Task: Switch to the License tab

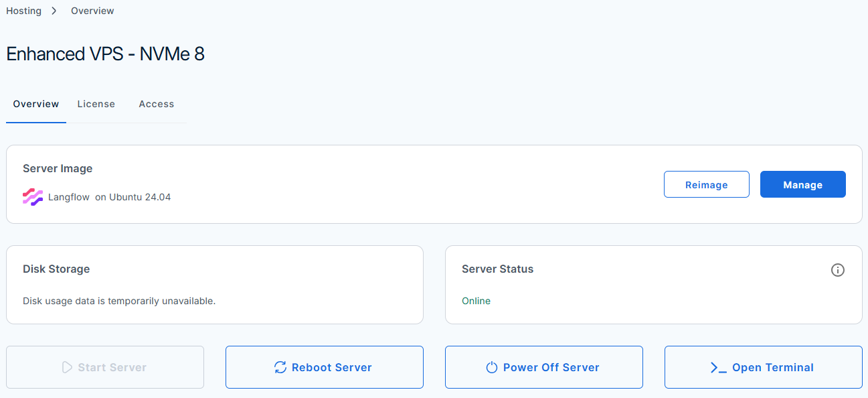Action: coord(96,104)
